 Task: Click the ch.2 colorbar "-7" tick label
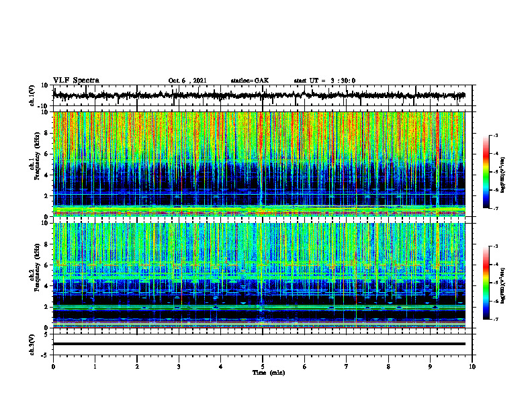[x=495, y=319]
